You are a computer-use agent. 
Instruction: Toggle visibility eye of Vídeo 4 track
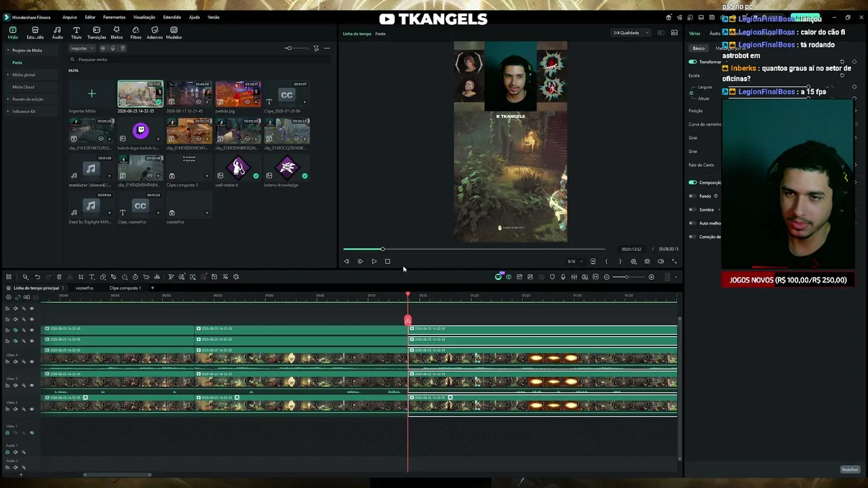coord(31,361)
